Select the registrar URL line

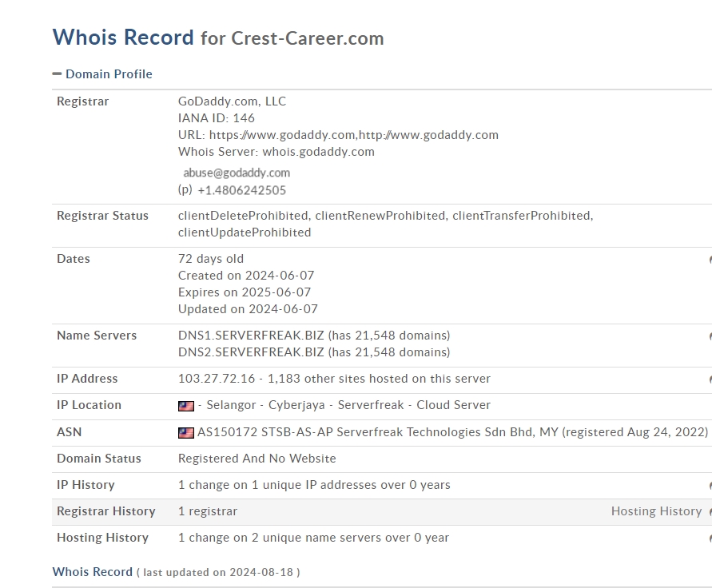338,135
